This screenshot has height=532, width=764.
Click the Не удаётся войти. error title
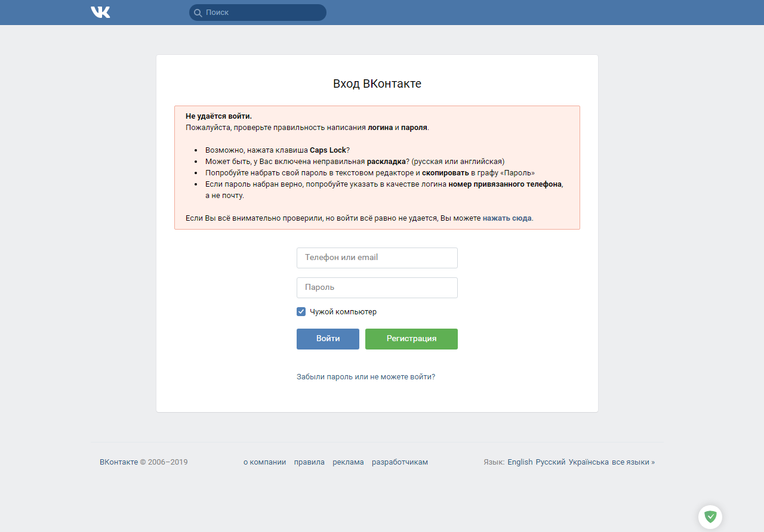(x=218, y=116)
